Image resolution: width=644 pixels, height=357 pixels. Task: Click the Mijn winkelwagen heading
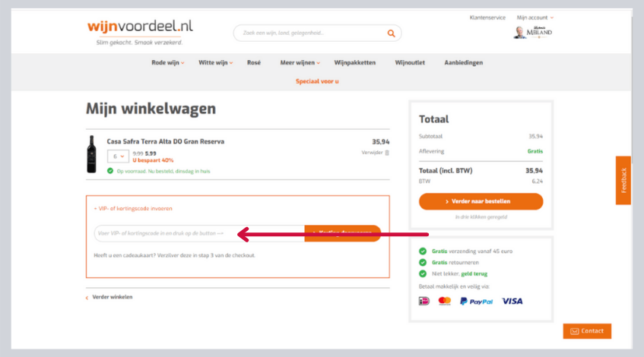pos(151,109)
